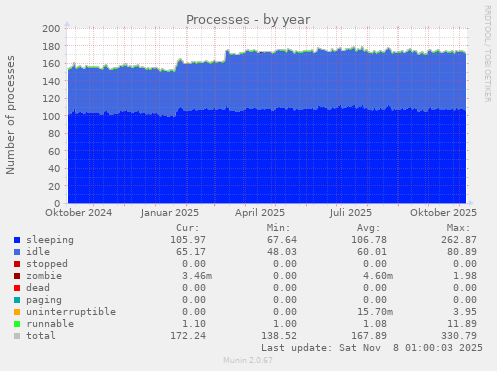Click the 'Januar 2025' x-axis label

point(170,213)
